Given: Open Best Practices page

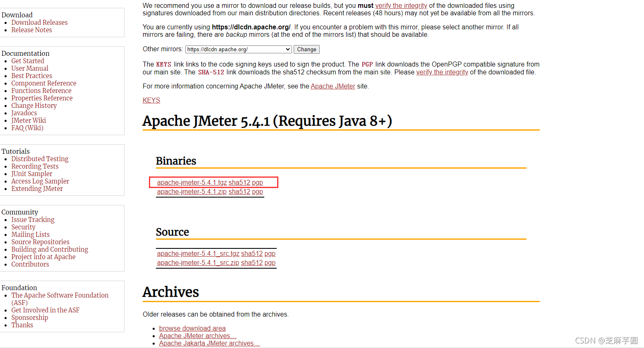Looking at the screenshot, I should point(31,76).
